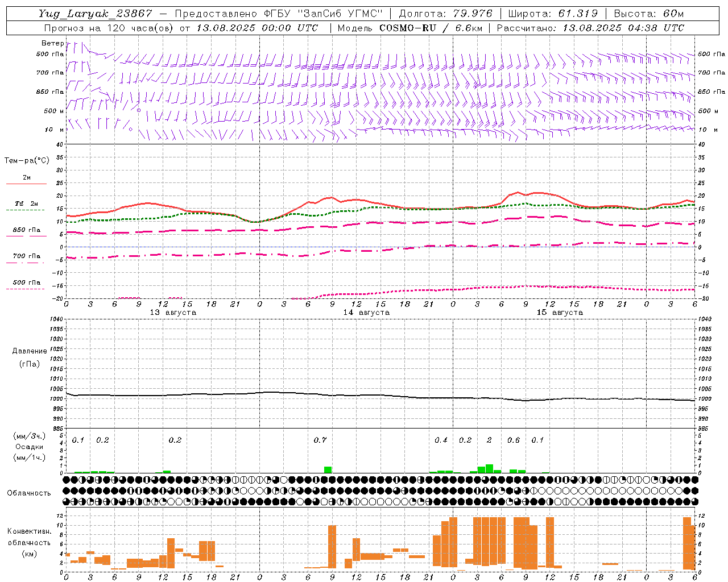Click the Высота: 60м value

tap(648, 14)
